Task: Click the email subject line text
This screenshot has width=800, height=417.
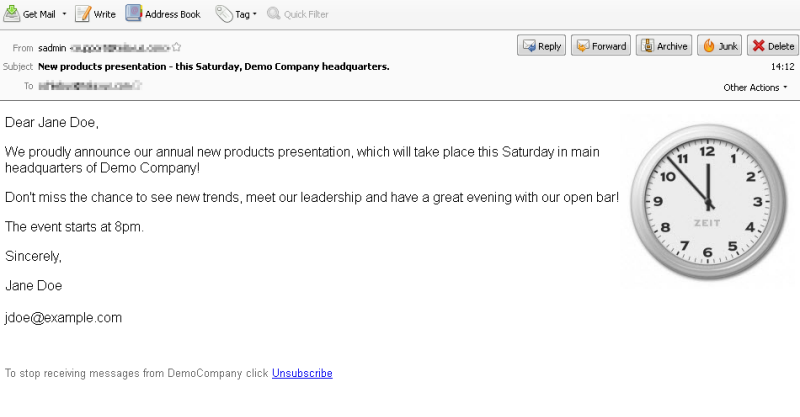Action: coord(213,66)
